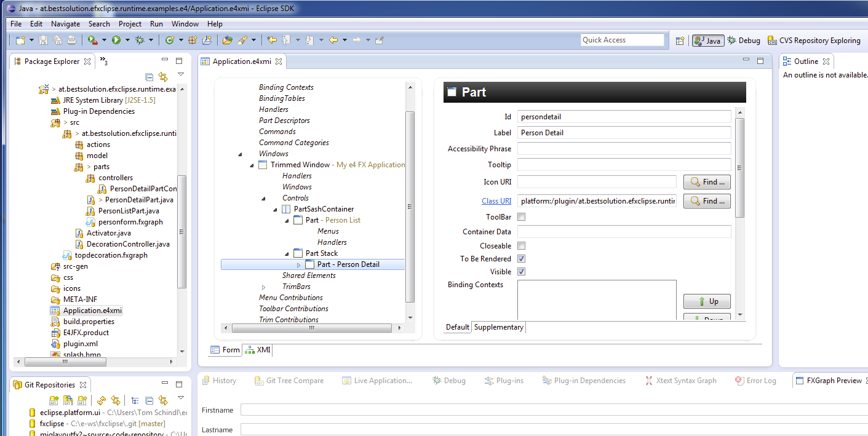Viewport: 868px width, 436px height.
Task: Expand the TrimBars tree node
Action: tap(263, 287)
